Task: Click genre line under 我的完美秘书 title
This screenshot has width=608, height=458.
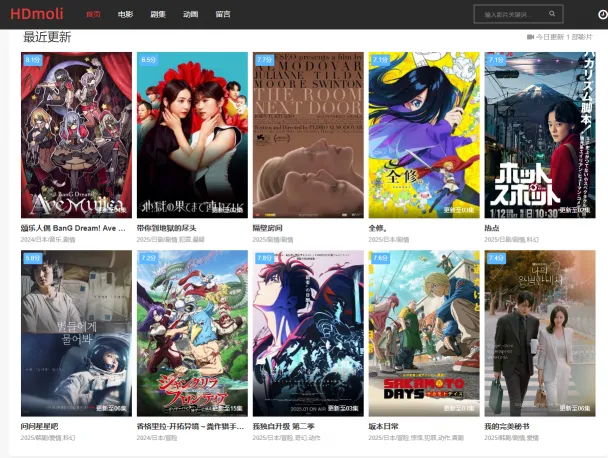Action: [511, 438]
